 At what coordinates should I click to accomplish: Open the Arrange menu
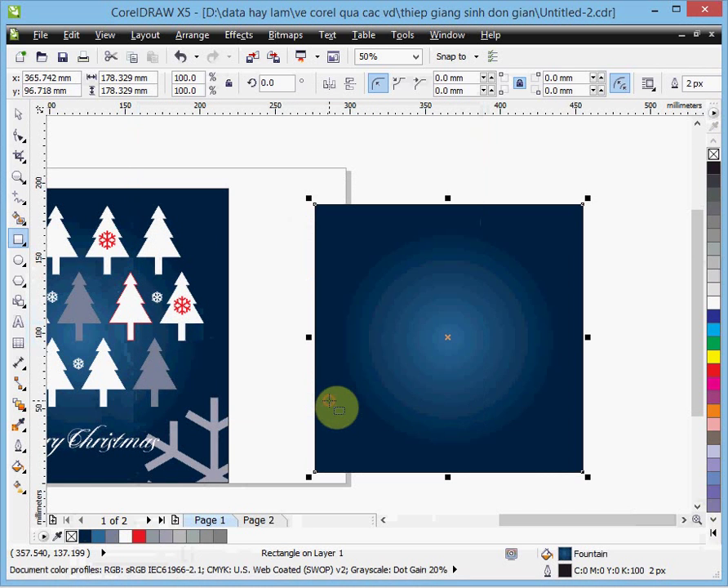[x=193, y=35]
